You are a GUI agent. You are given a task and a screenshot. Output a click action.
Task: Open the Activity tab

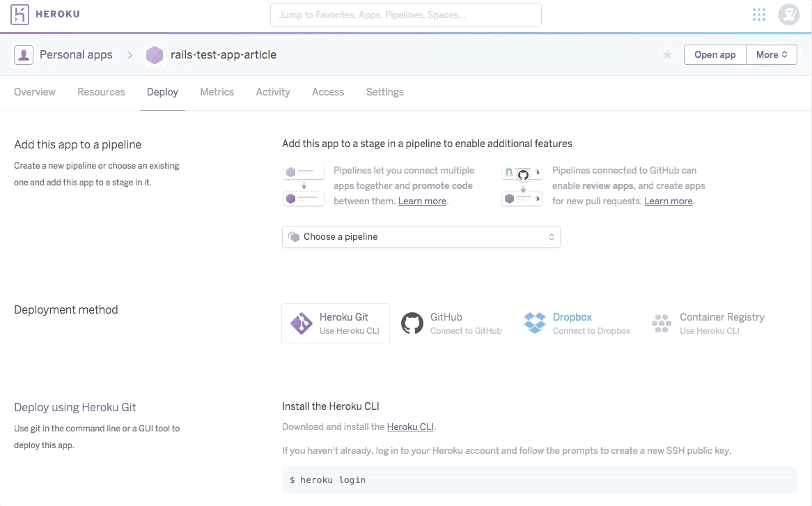coord(273,92)
